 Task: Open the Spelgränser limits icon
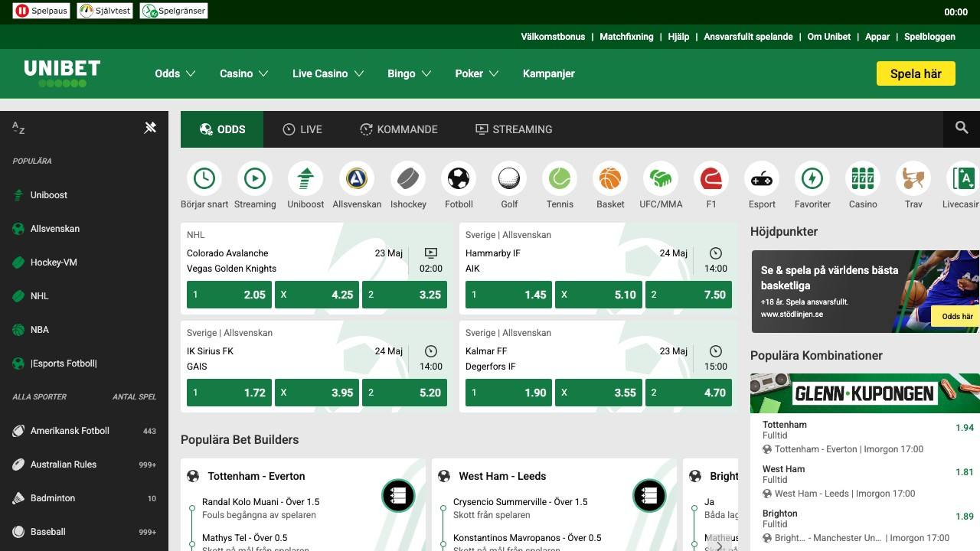(x=174, y=11)
